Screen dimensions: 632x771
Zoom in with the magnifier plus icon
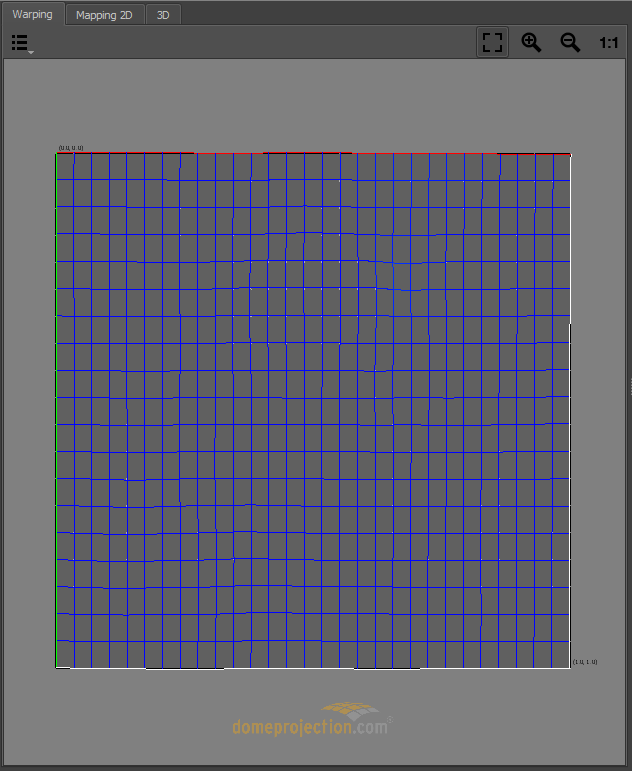pyautogui.click(x=531, y=43)
